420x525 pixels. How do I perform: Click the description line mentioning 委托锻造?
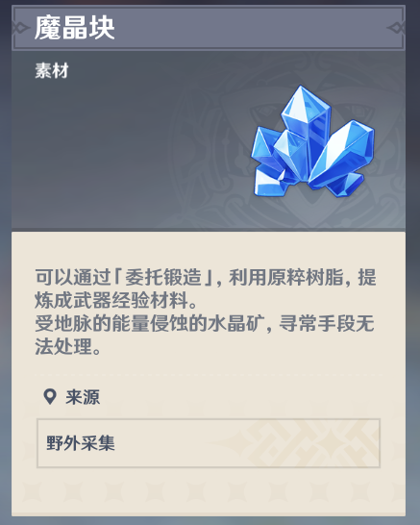click(x=206, y=277)
